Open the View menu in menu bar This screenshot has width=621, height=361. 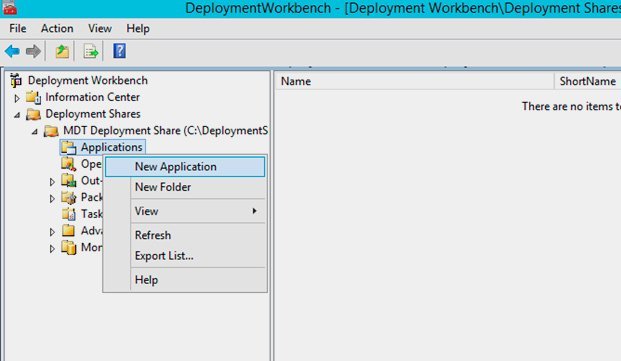[x=100, y=28]
